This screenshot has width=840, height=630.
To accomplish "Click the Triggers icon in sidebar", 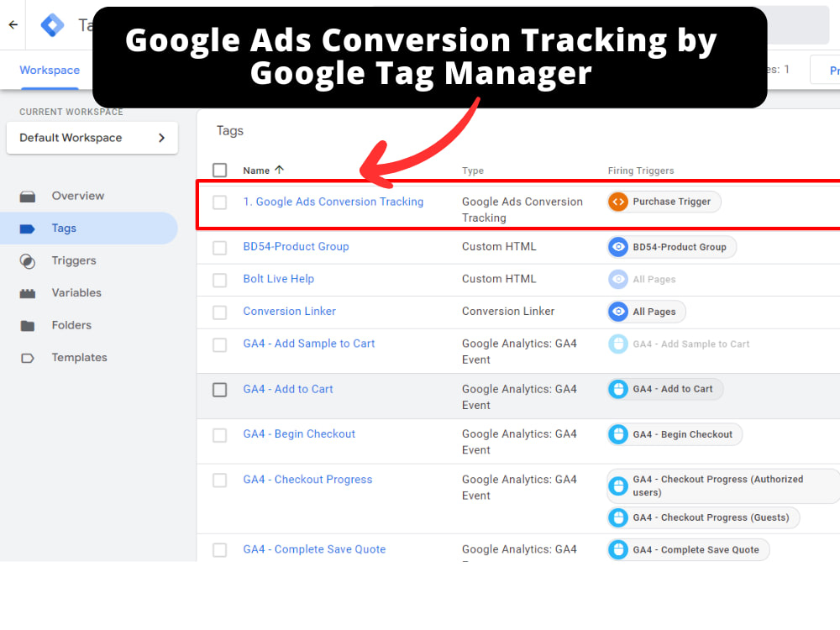I will (28, 261).
